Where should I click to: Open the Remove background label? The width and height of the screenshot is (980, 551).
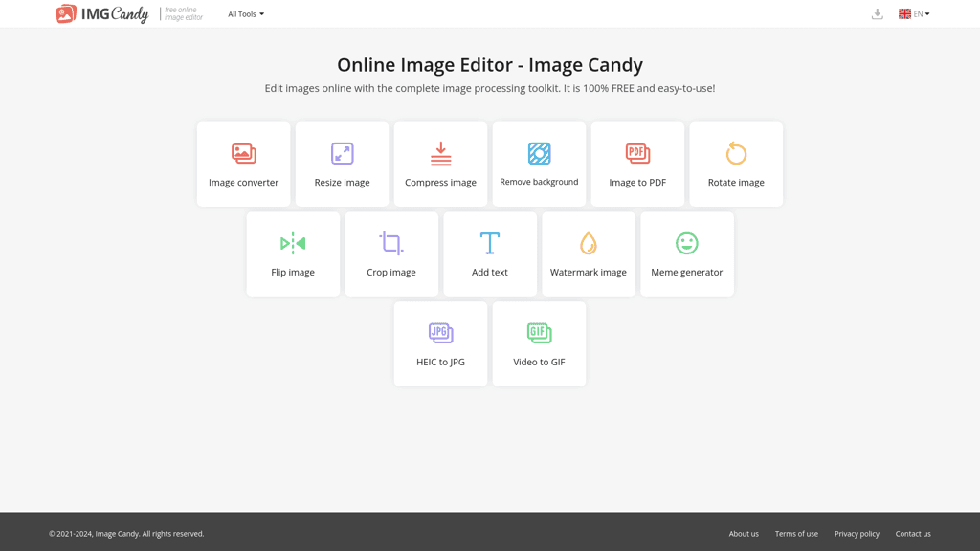[540, 182]
